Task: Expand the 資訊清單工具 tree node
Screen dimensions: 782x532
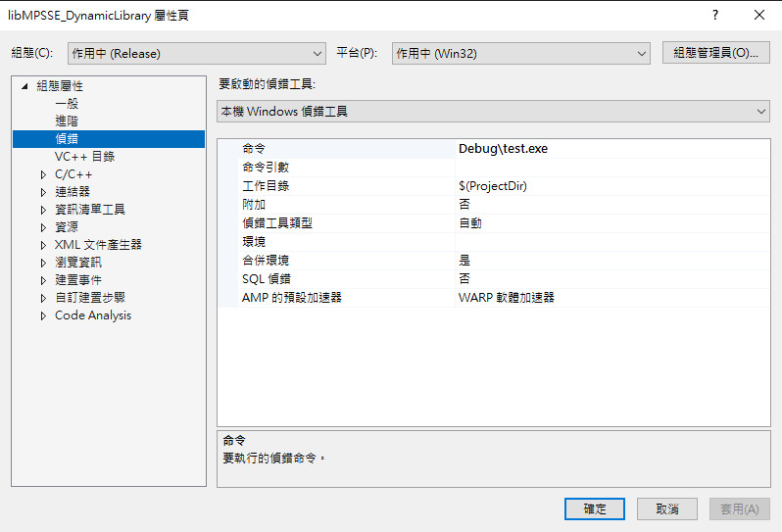Action: point(43,210)
